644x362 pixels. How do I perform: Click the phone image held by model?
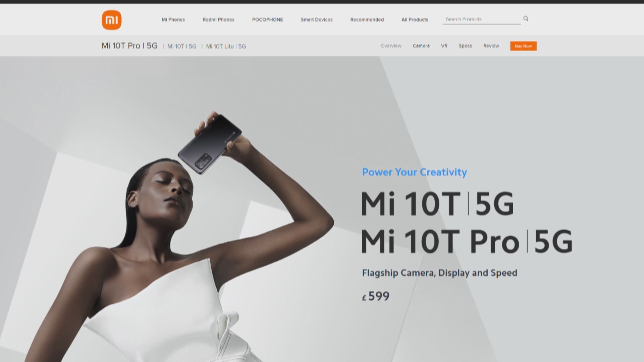(x=210, y=144)
